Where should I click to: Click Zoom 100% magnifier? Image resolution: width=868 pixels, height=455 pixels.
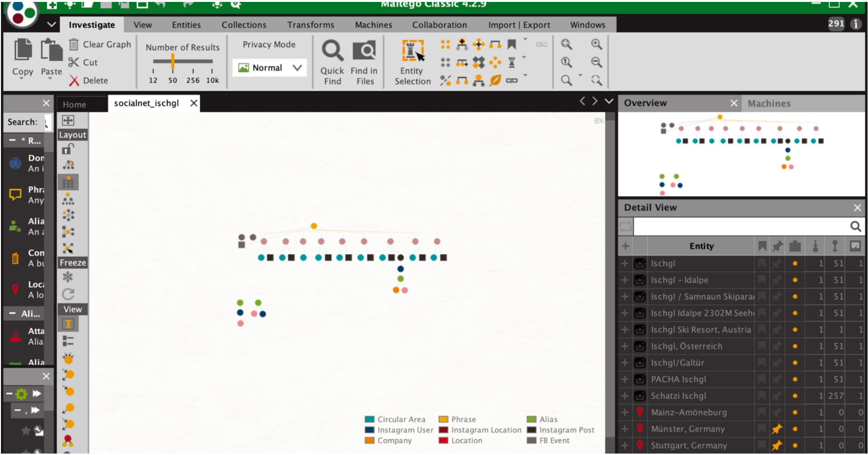point(567,62)
